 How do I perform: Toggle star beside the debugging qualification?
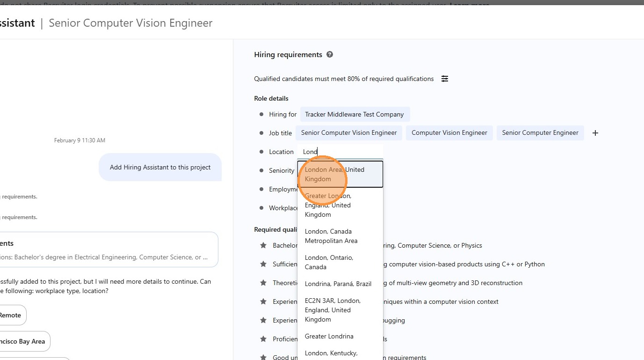click(x=263, y=320)
